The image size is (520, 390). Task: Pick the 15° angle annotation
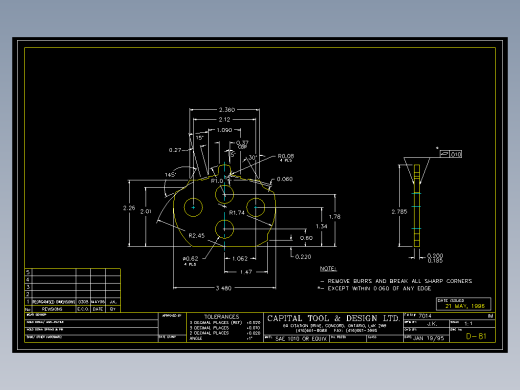[199, 138]
